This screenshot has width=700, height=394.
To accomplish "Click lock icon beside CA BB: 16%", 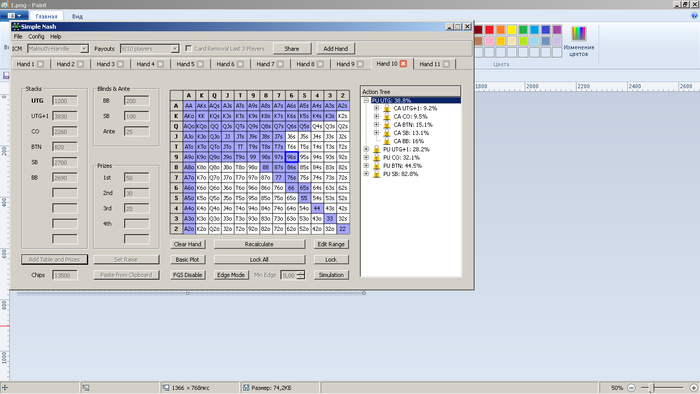I will click(387, 141).
